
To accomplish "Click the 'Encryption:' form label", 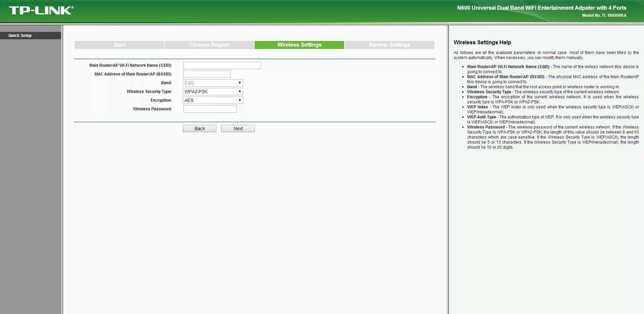I will click(161, 100).
